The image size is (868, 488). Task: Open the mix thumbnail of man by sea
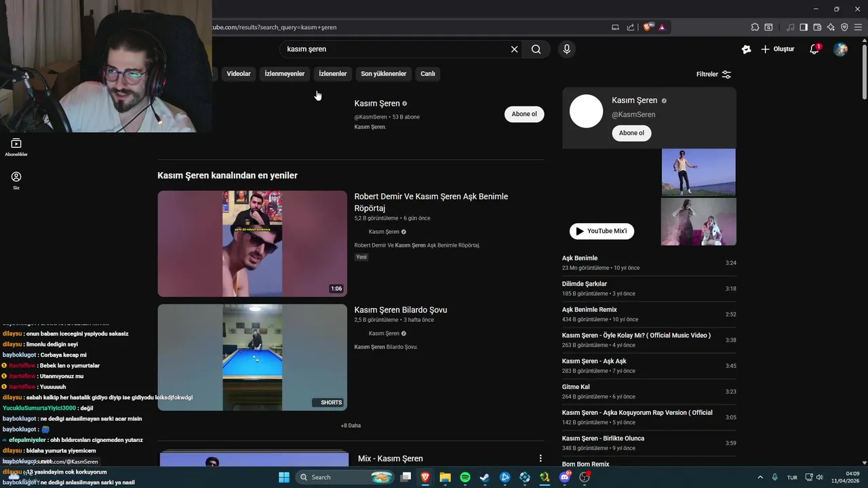(x=698, y=172)
